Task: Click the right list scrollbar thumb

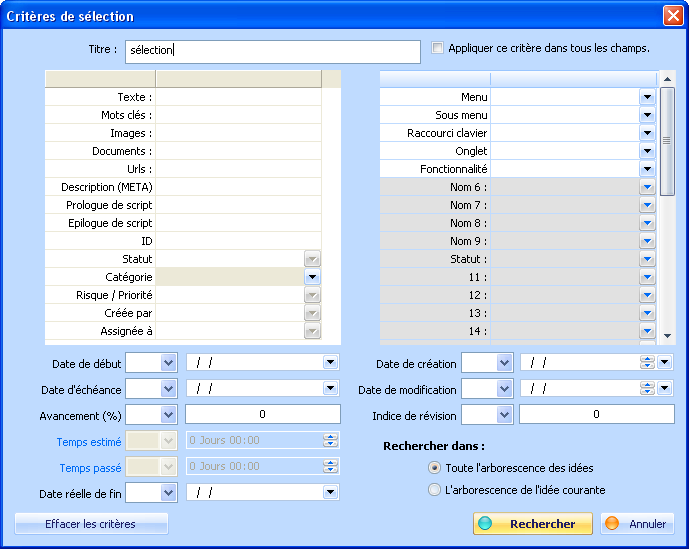Action: pos(667,141)
